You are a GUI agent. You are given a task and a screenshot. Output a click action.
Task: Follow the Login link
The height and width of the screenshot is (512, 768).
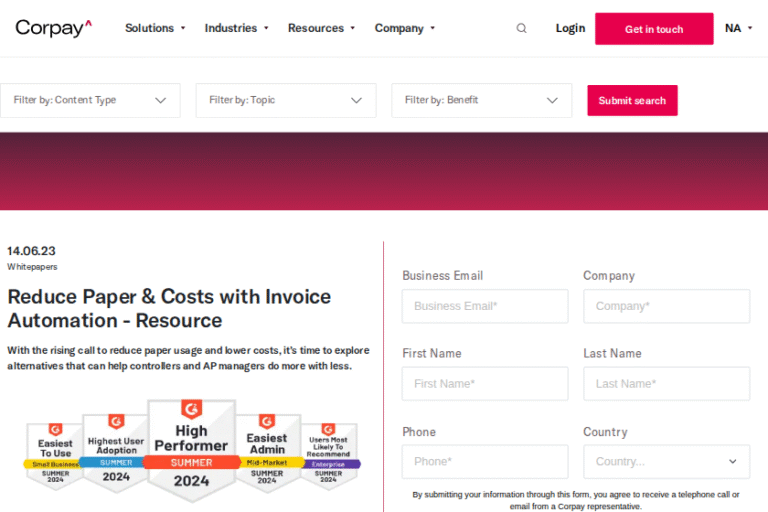(570, 28)
